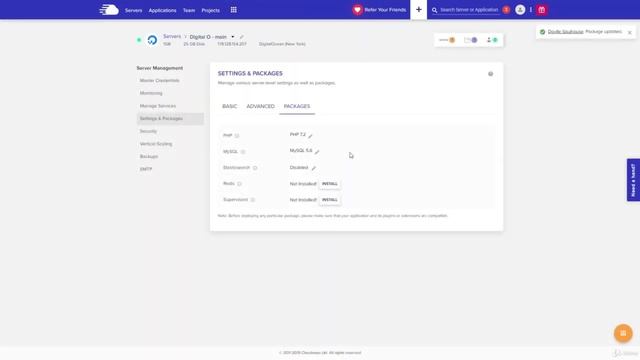Image resolution: width=640 pixels, height=360 pixels.
Task: Click the applications icon with purple badge
Action: pos(471,40)
